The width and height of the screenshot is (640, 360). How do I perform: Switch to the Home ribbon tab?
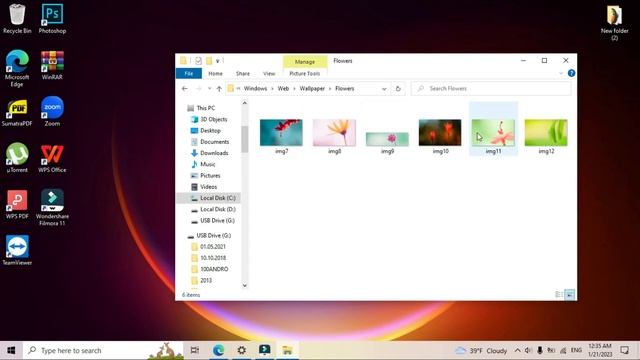pyautogui.click(x=216, y=73)
